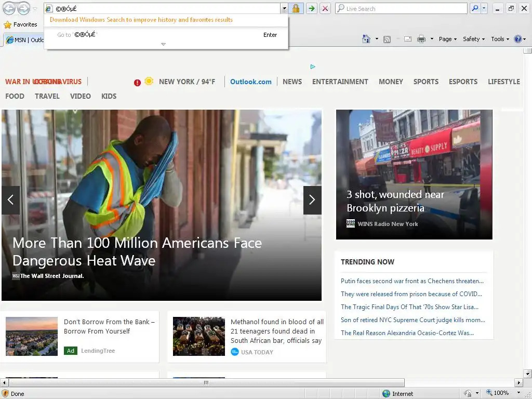Open the Safety menu

(474, 39)
